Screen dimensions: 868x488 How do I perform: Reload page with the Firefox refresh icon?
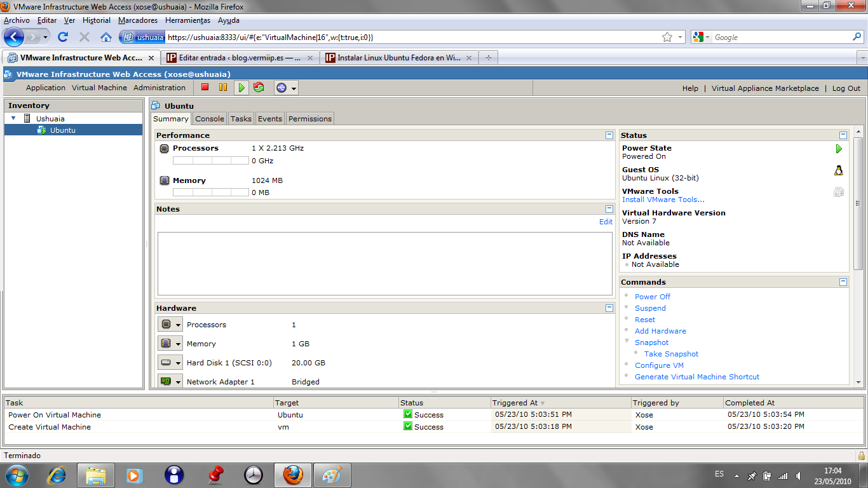(x=63, y=37)
